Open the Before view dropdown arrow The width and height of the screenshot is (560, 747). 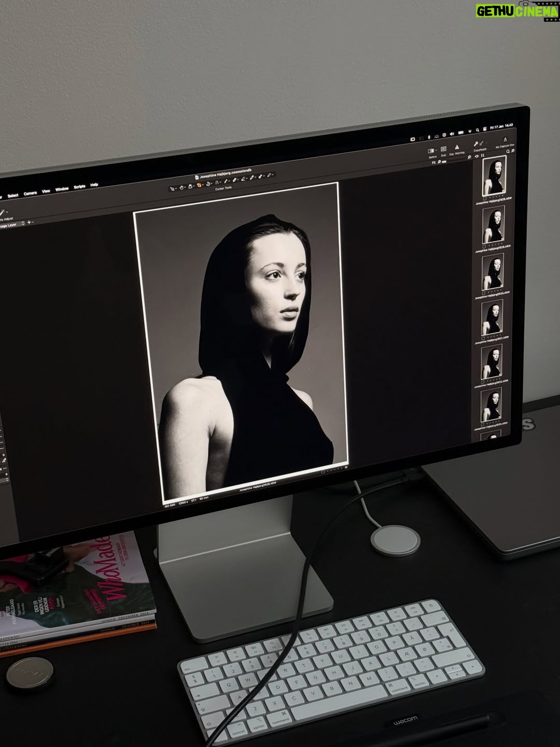click(436, 150)
